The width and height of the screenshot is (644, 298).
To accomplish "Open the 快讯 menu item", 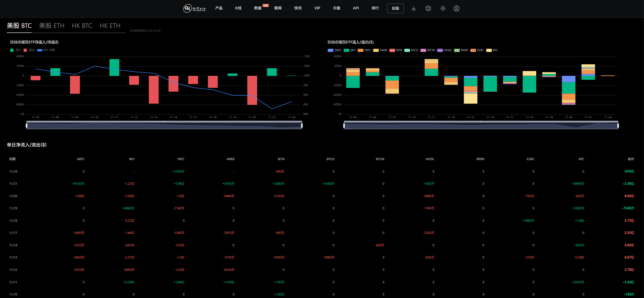I will 298,8.
